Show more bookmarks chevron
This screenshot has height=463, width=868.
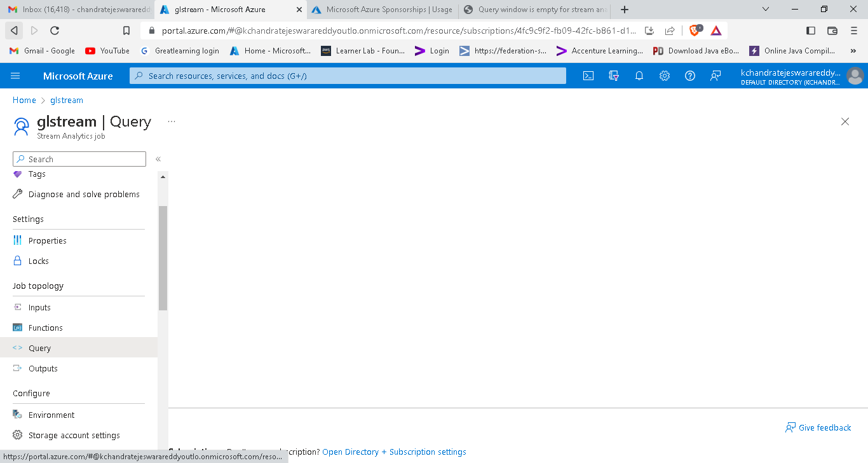pyautogui.click(x=853, y=51)
